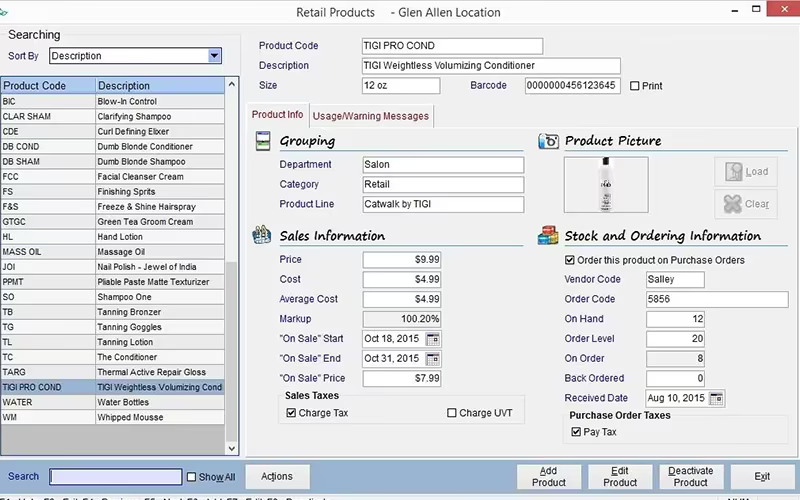Sort by the Product Code column header
Screen dimensions: 800x500
pyautogui.click(x=48, y=86)
